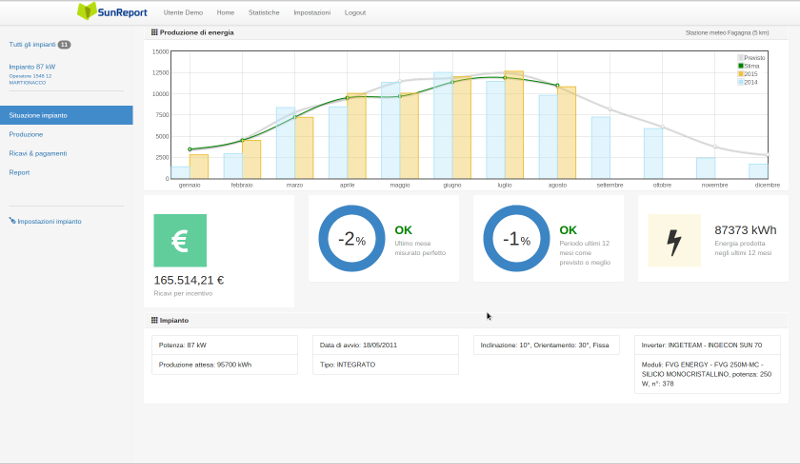Open Impostazioni impianto link
This screenshot has width=800, height=464.
tap(49, 222)
